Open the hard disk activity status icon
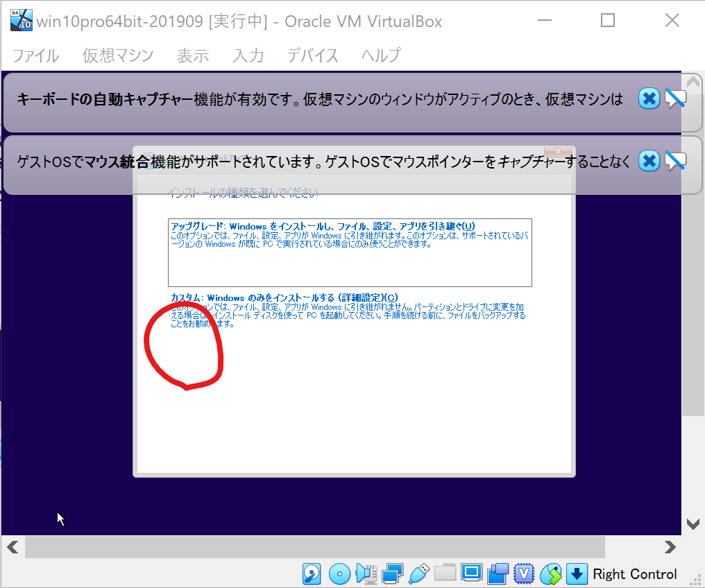Screen dimensions: 705x588 point(312,573)
